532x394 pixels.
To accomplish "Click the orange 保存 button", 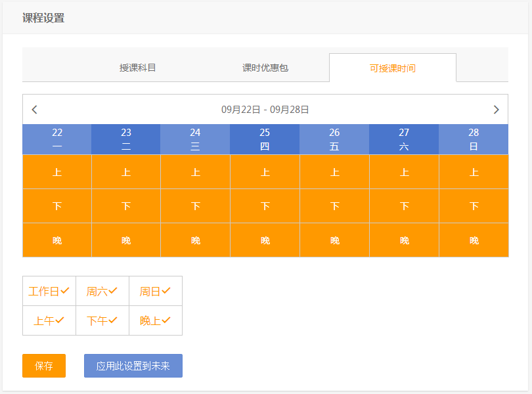I will pyautogui.click(x=44, y=366).
